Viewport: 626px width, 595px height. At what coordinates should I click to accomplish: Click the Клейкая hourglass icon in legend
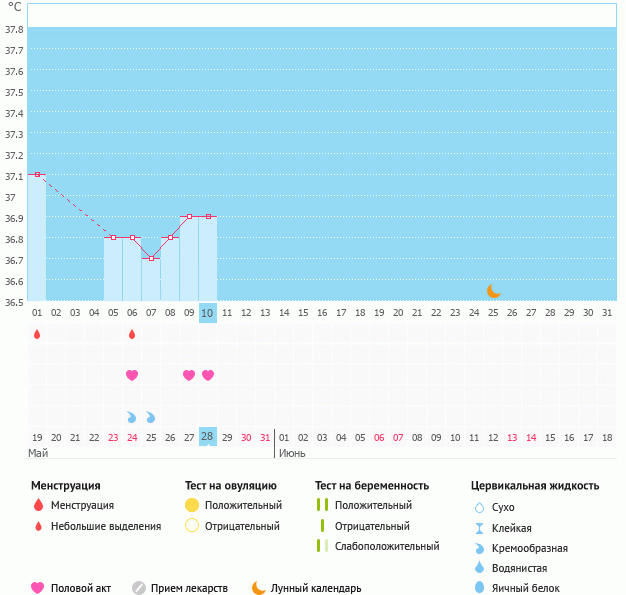click(479, 528)
